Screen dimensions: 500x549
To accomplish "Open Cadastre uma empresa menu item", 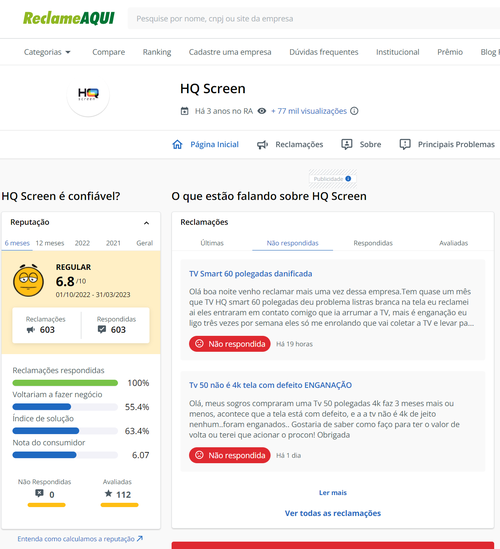I will 230,52.
